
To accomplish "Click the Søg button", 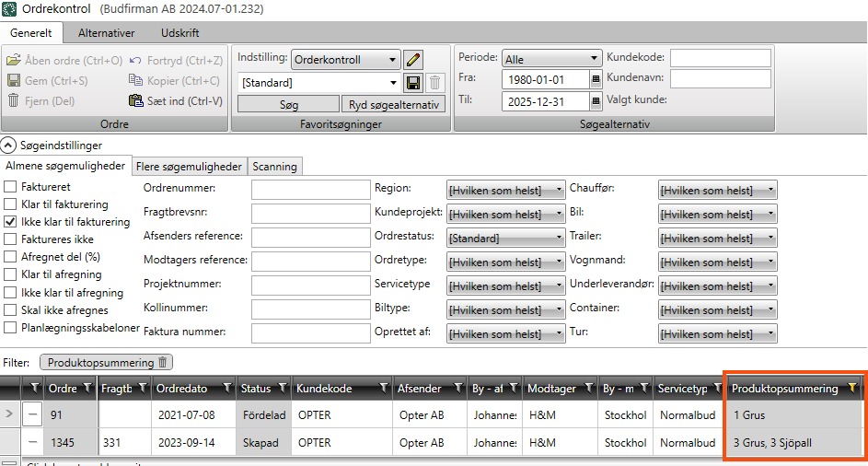I will [288, 105].
